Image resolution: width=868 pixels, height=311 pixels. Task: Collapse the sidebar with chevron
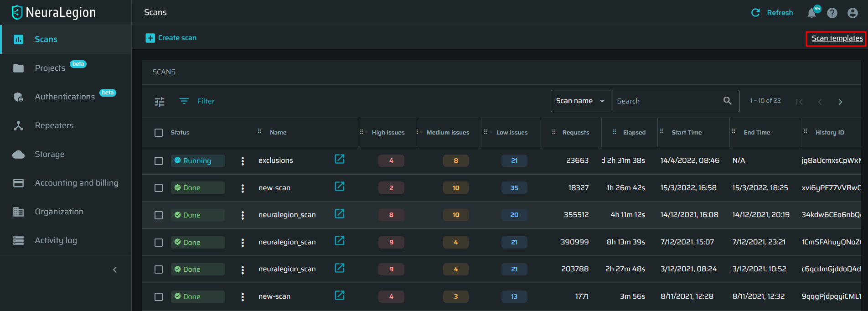(x=115, y=270)
